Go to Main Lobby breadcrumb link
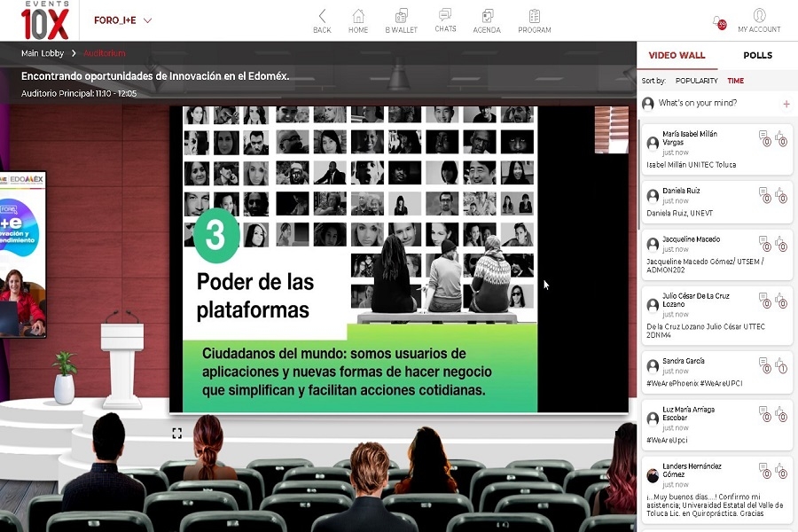This screenshot has width=798, height=532. tap(44, 53)
